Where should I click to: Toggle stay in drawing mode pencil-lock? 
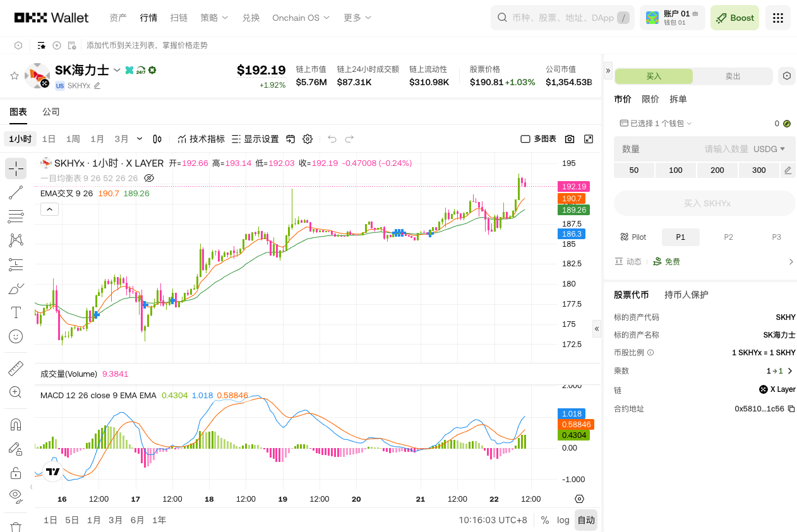point(16,448)
